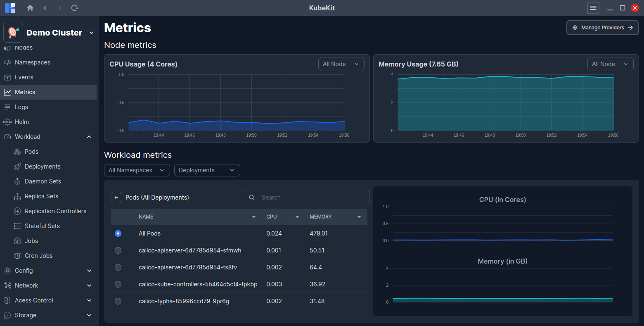Open the hamburger menu at top right
This screenshot has height=326, width=644.
(x=593, y=7)
